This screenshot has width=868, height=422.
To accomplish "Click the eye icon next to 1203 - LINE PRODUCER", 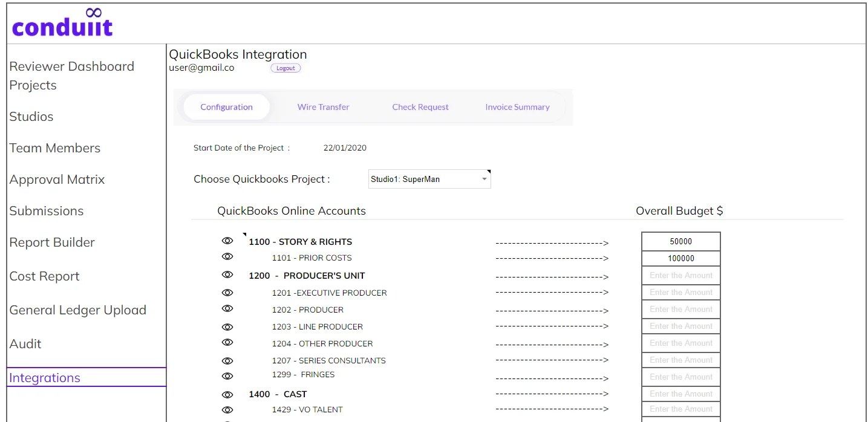I will pyautogui.click(x=227, y=326).
